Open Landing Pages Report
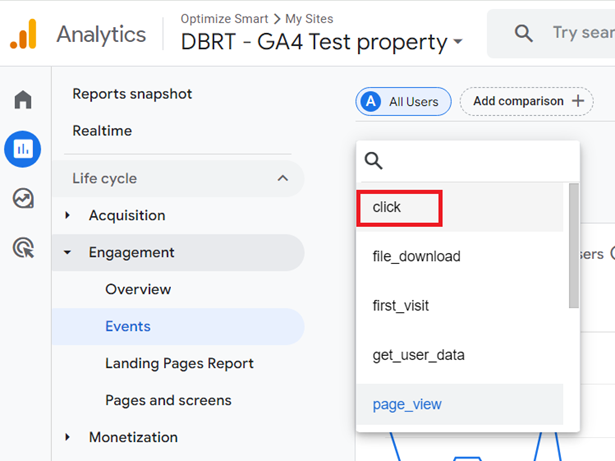 179,363
